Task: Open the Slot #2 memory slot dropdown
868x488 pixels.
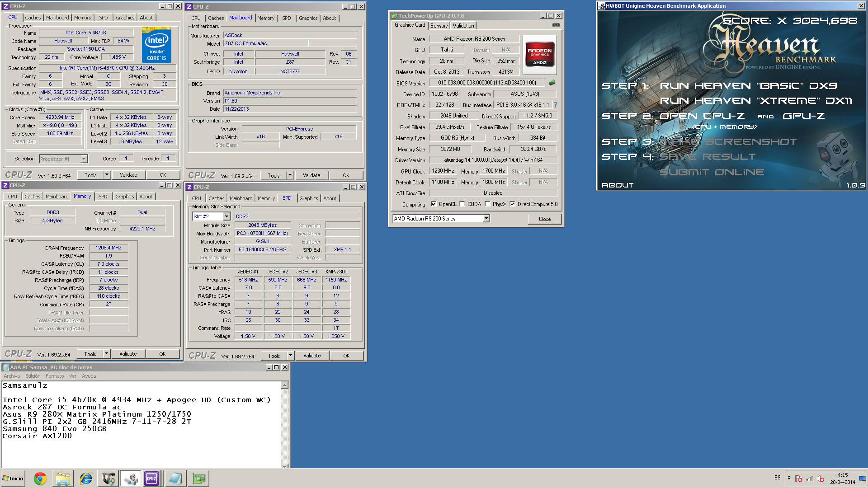Action: tap(226, 217)
